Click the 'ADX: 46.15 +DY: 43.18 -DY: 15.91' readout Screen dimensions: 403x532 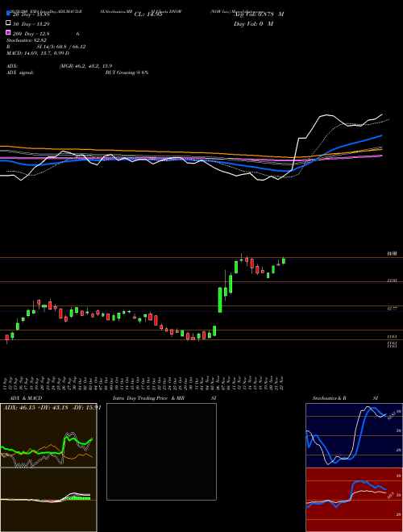pyautogui.click(x=52, y=408)
